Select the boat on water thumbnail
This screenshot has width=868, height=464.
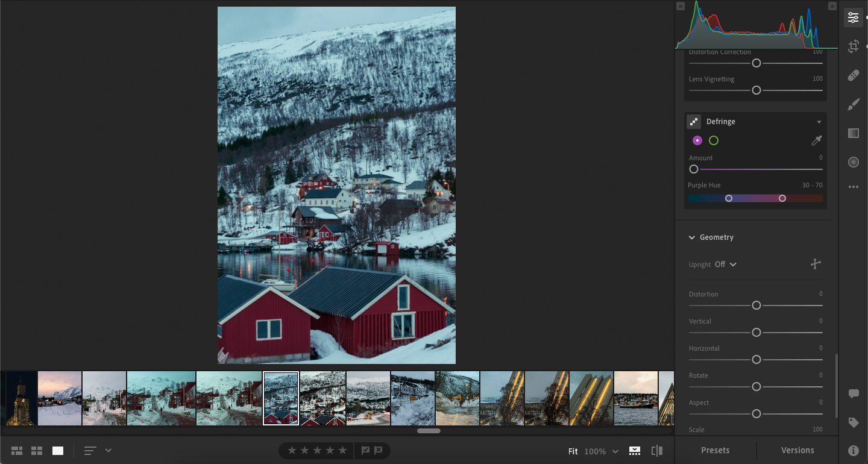pos(636,398)
